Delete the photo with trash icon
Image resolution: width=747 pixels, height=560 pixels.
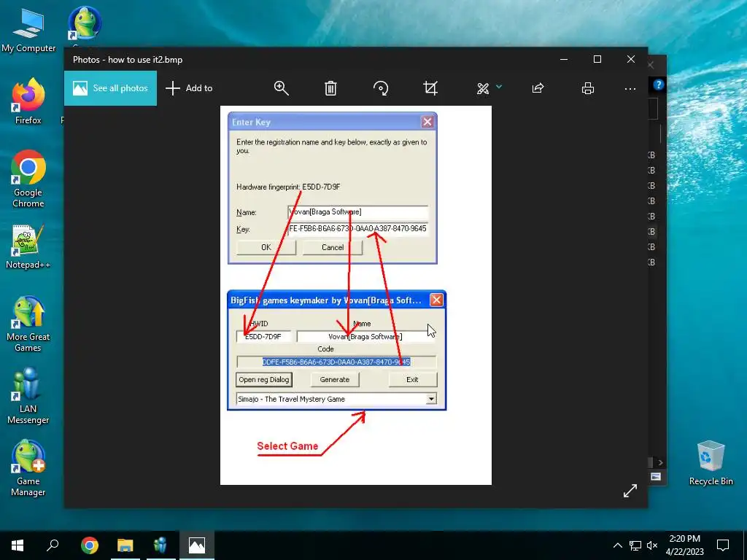coord(330,88)
